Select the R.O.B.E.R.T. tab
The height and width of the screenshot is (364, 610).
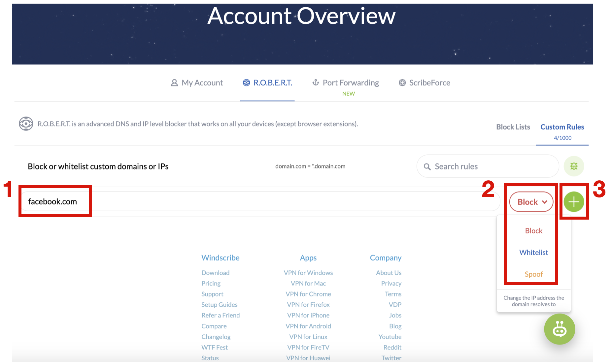267,83
